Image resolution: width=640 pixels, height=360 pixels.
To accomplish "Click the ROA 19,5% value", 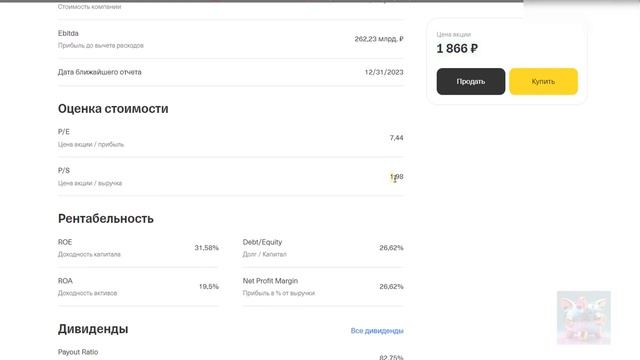I will (209, 287).
